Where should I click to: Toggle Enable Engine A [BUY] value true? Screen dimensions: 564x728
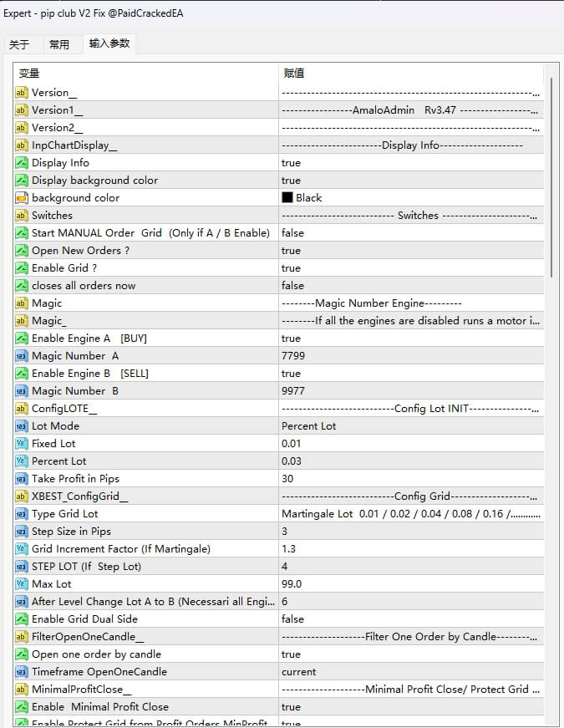click(x=411, y=339)
